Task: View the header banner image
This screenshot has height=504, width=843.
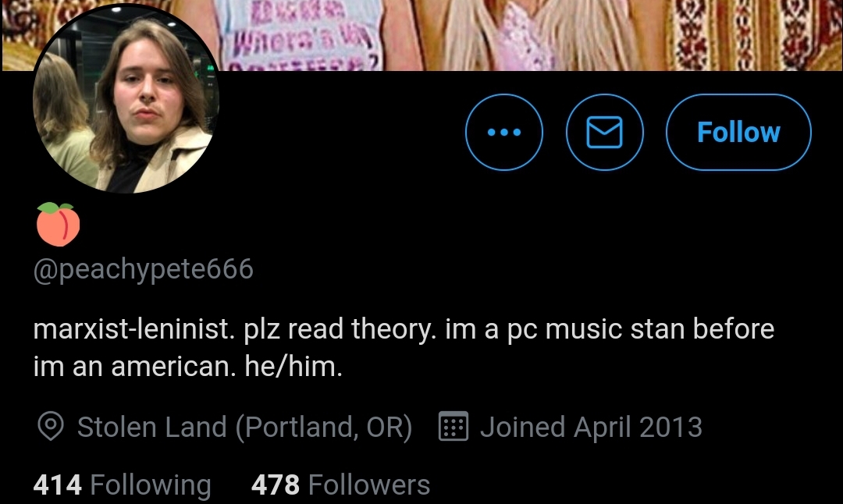Action: tap(421, 35)
